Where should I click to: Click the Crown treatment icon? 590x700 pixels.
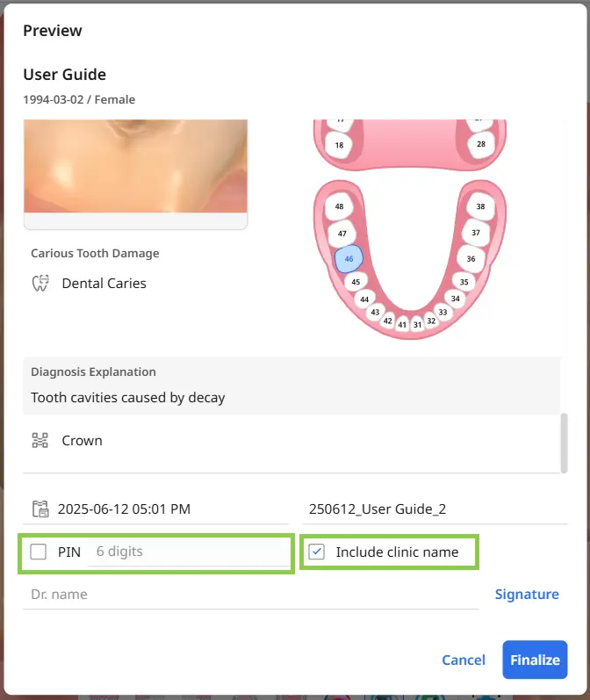coord(40,440)
